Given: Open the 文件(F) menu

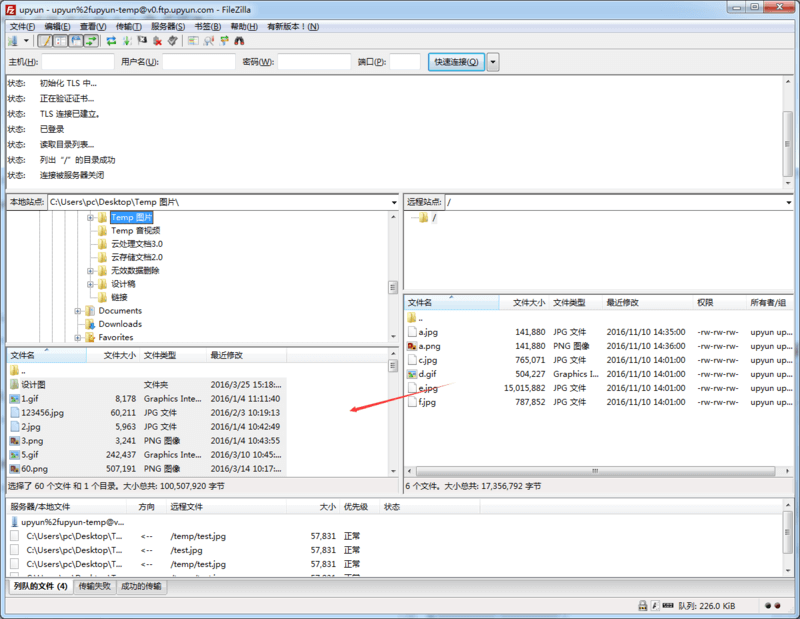Looking at the screenshot, I should click(22, 27).
